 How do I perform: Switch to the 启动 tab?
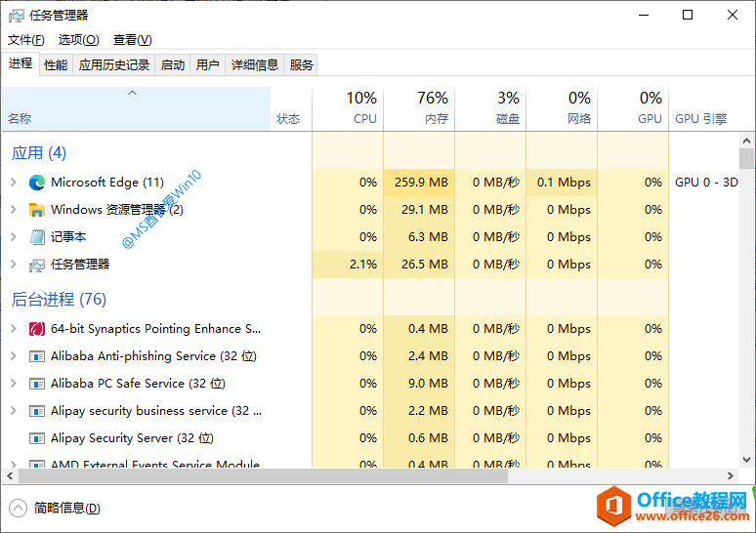173,64
